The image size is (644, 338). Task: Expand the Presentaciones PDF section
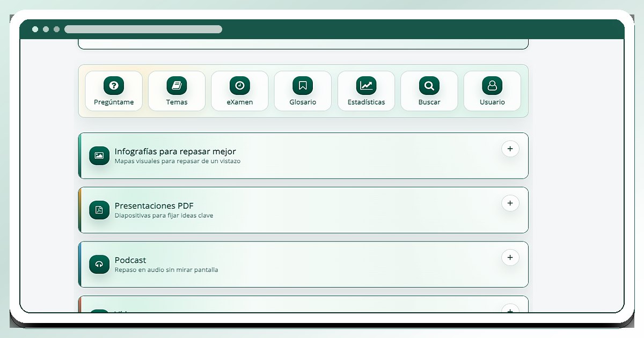tap(510, 203)
